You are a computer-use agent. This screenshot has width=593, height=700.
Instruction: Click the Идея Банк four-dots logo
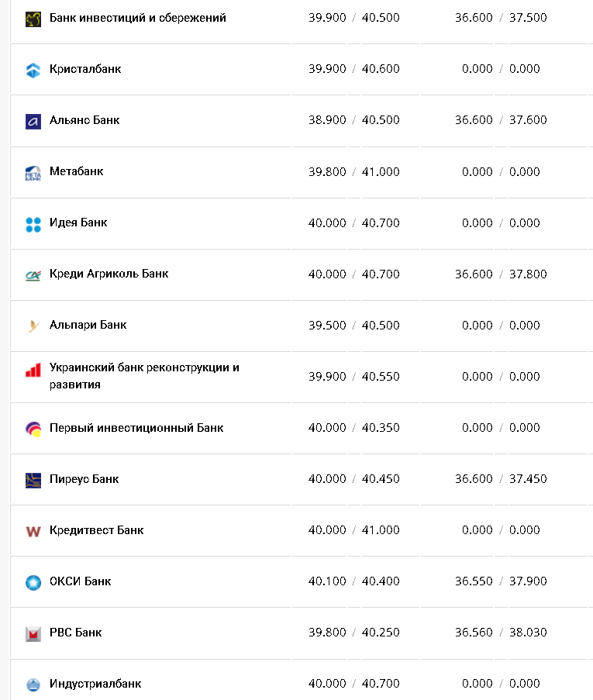(33, 224)
